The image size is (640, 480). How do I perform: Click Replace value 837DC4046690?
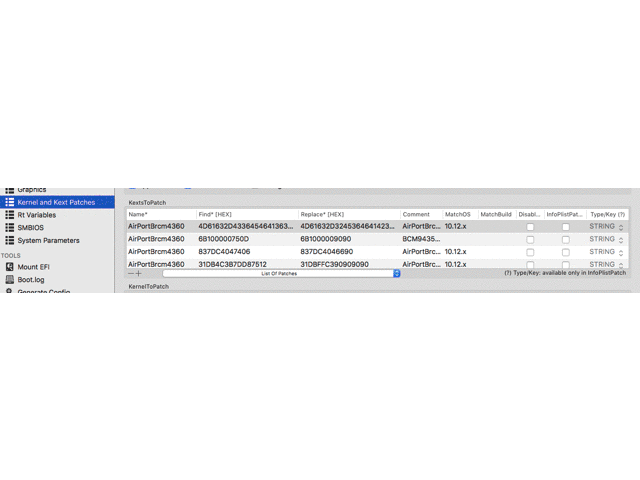point(327,251)
